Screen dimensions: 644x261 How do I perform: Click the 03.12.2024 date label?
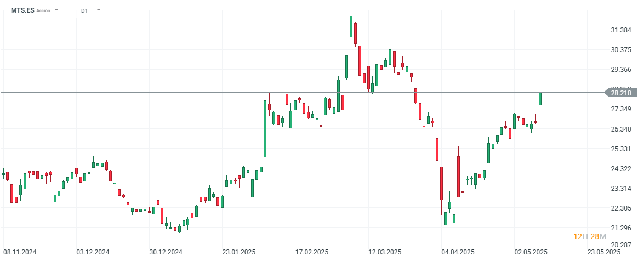[x=93, y=252]
